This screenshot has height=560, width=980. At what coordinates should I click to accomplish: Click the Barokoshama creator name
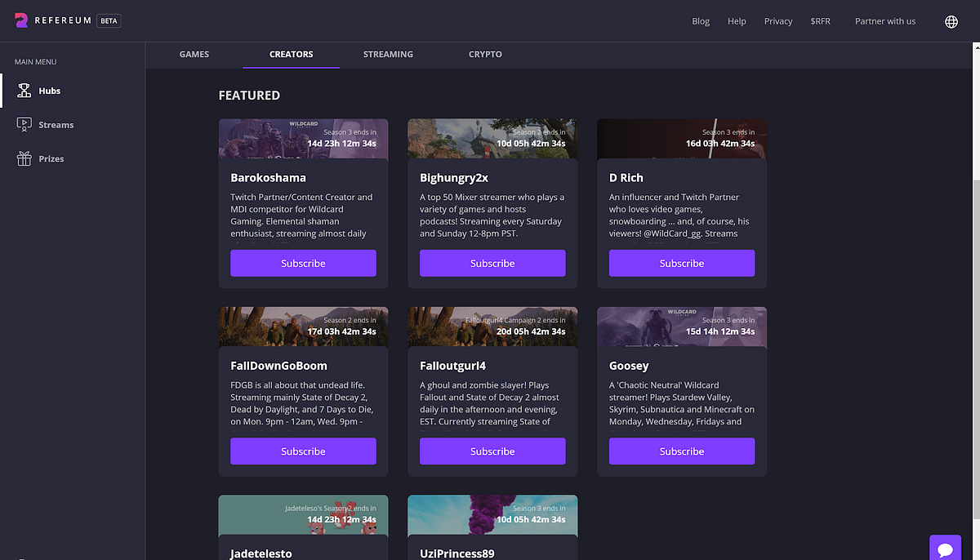tap(268, 177)
